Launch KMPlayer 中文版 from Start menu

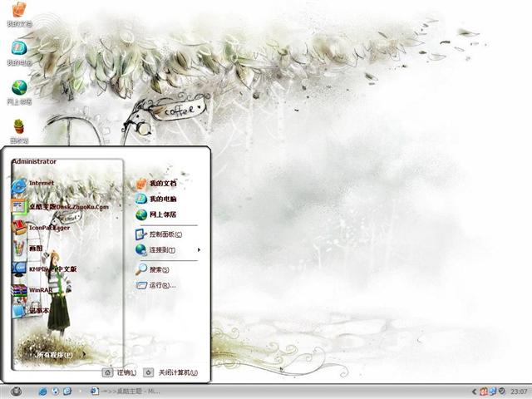[x=44, y=269]
